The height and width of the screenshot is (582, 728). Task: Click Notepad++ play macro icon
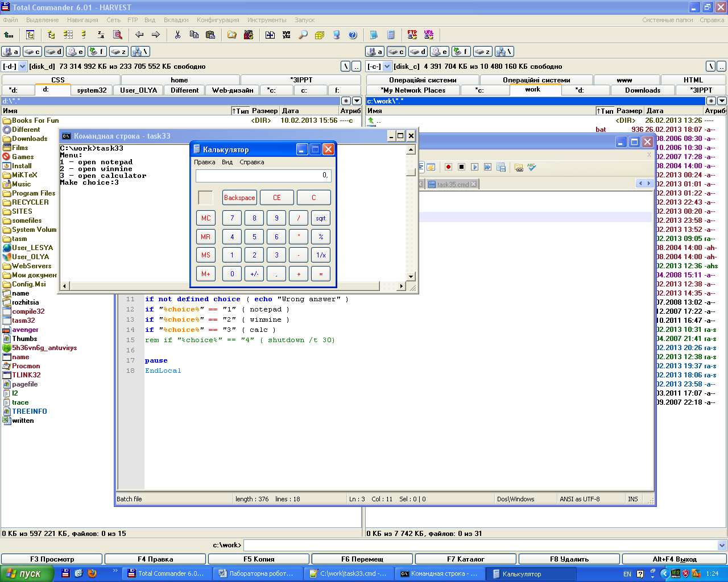click(x=474, y=167)
